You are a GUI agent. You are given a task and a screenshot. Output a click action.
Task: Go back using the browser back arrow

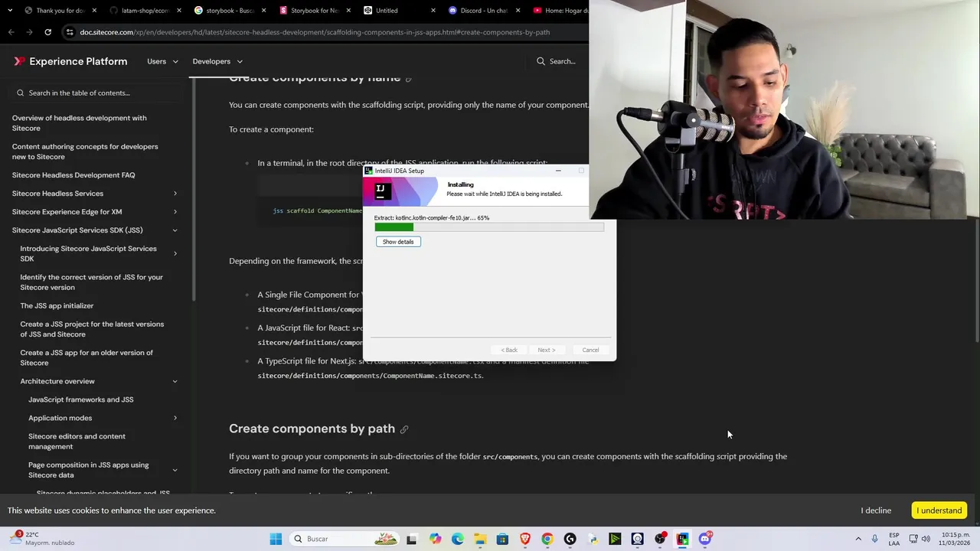(11, 32)
